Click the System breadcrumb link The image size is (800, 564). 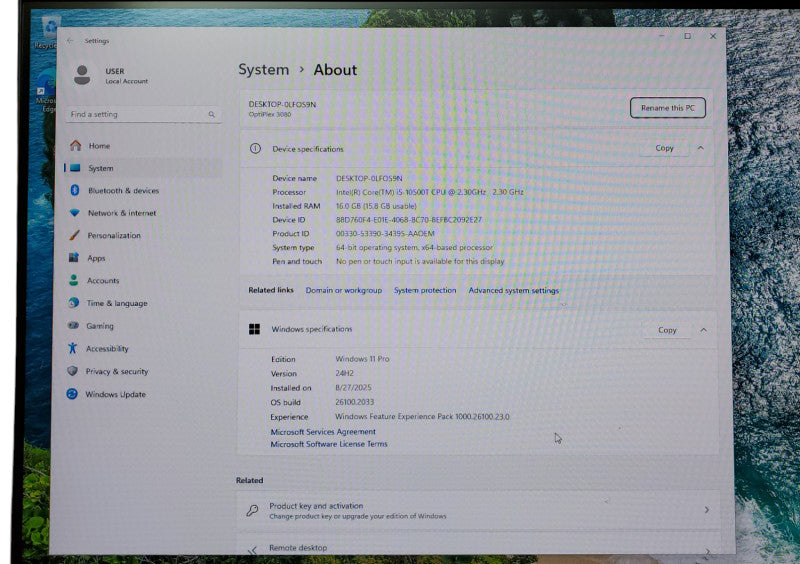pos(263,69)
